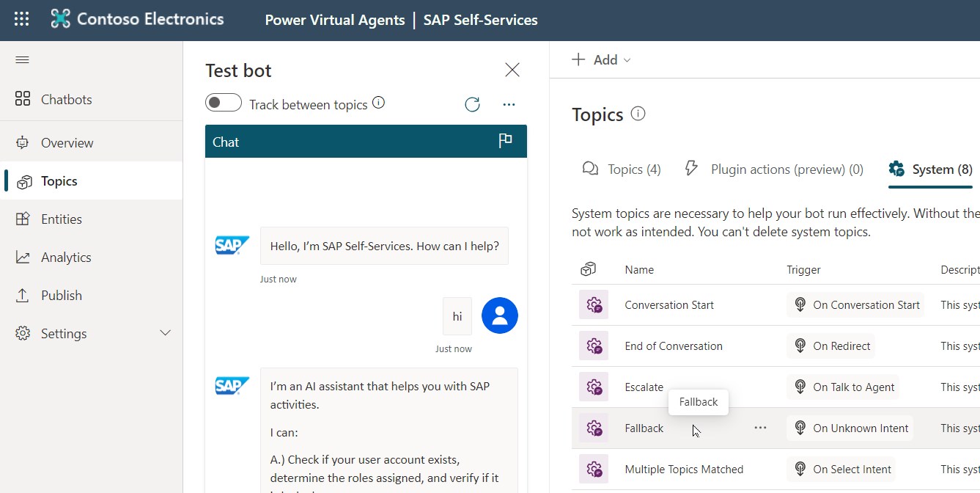
Task: Open the app launcher waffle icon
Action: pyautogui.click(x=22, y=20)
